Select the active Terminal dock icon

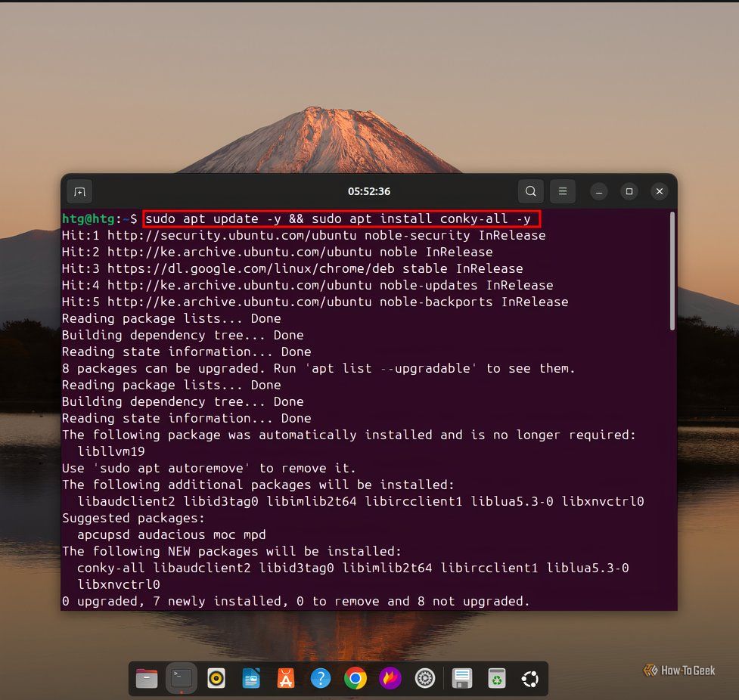[181, 678]
